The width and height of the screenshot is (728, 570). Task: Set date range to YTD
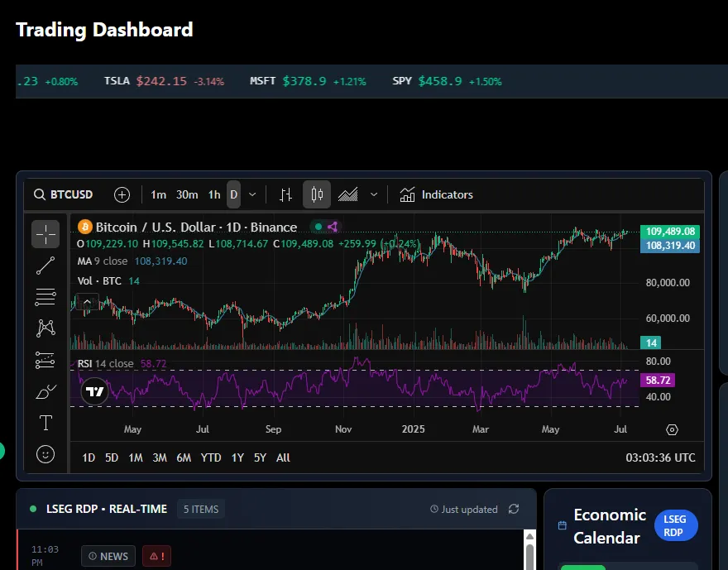(211, 458)
